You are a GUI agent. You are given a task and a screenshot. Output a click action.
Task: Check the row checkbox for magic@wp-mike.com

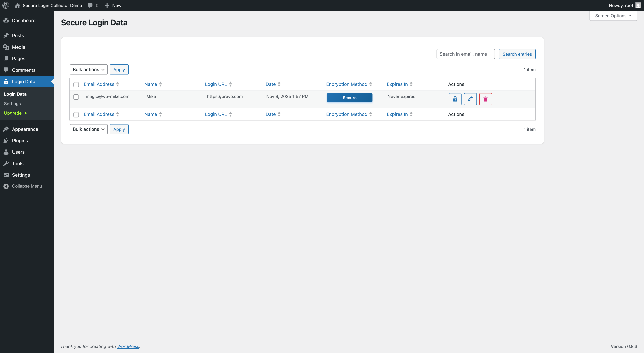(x=76, y=97)
